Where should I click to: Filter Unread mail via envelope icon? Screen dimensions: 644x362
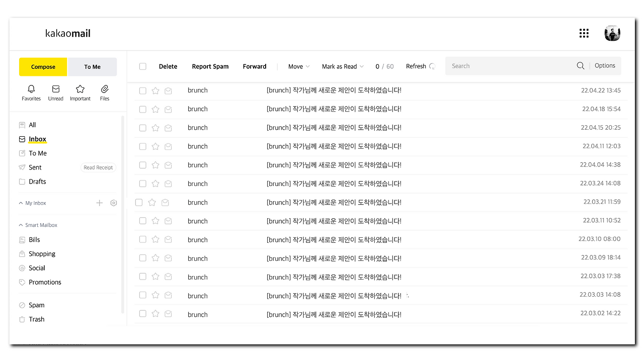click(x=56, y=89)
